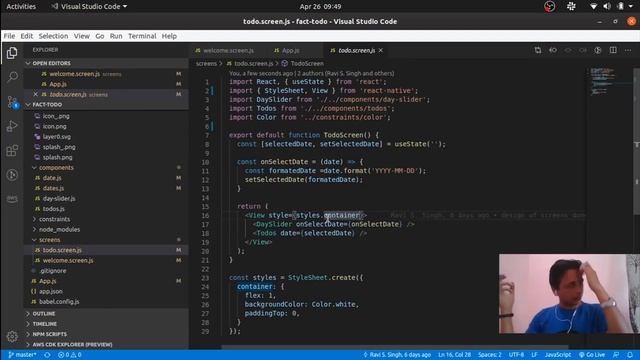640x360 pixels.
Task: Open the Run and Debug view
Action: (x=12, y=126)
